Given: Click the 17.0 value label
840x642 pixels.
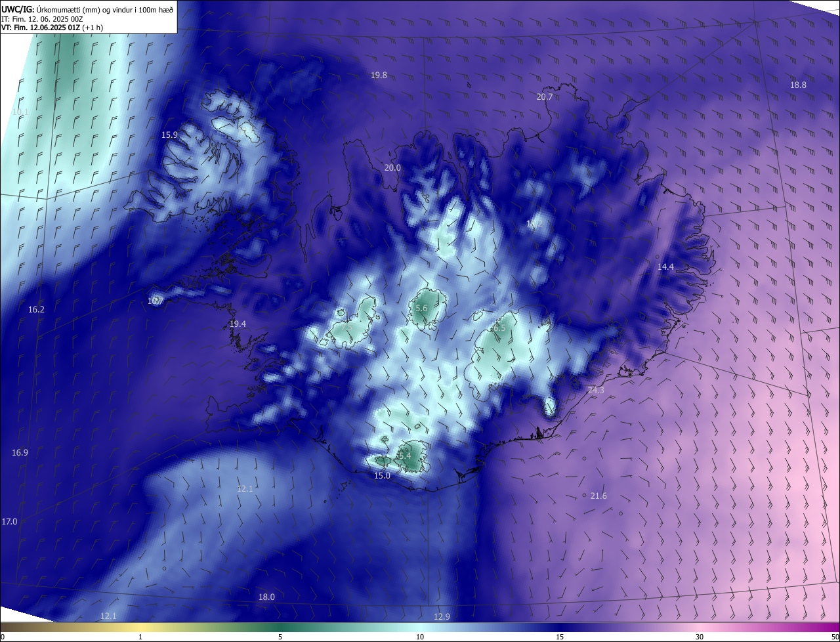Looking at the screenshot, I should point(9,522).
